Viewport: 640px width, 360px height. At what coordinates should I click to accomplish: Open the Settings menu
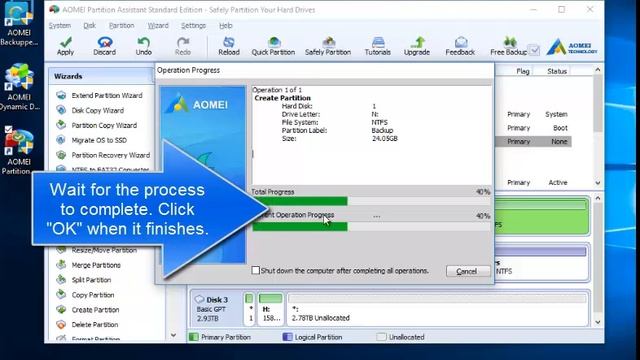coord(193,25)
